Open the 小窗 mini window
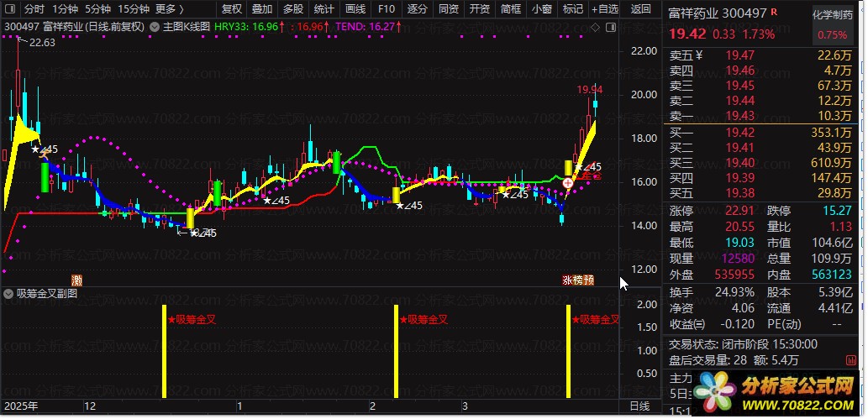The width and height of the screenshot is (868, 419). (541, 9)
